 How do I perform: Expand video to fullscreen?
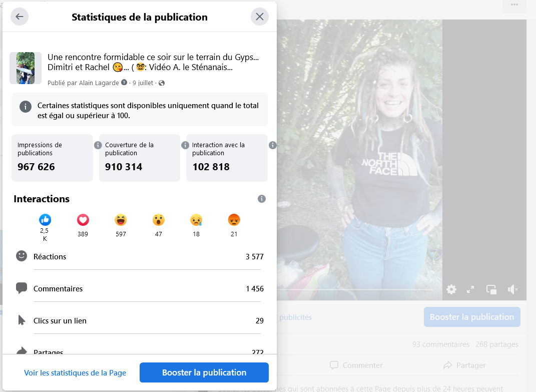pyautogui.click(x=470, y=289)
